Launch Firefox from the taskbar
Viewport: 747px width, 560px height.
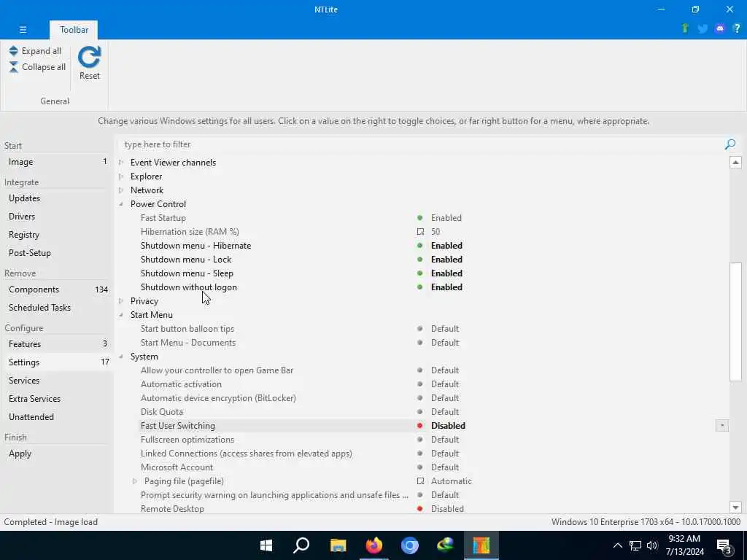pyautogui.click(x=374, y=545)
